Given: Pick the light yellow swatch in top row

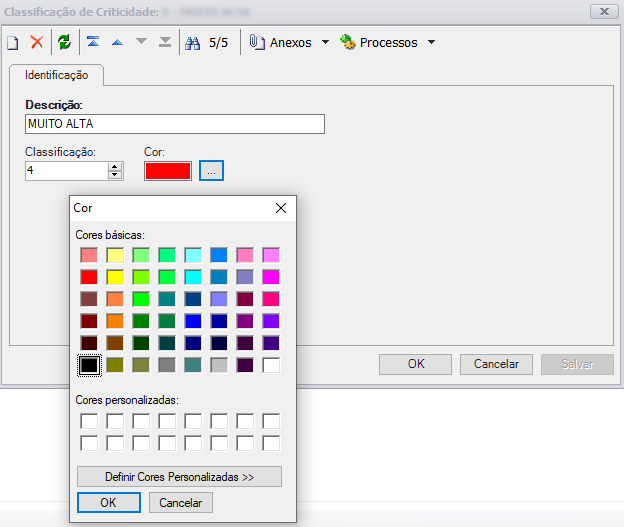Looking at the screenshot, I should pos(115,255).
